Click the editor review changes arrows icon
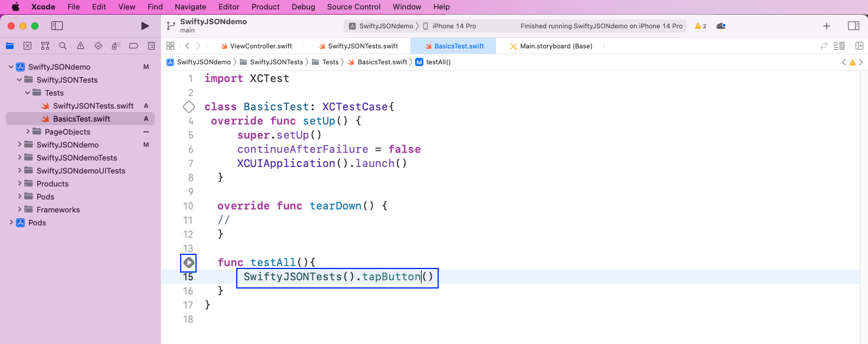The width and height of the screenshot is (868, 344). coord(824,45)
